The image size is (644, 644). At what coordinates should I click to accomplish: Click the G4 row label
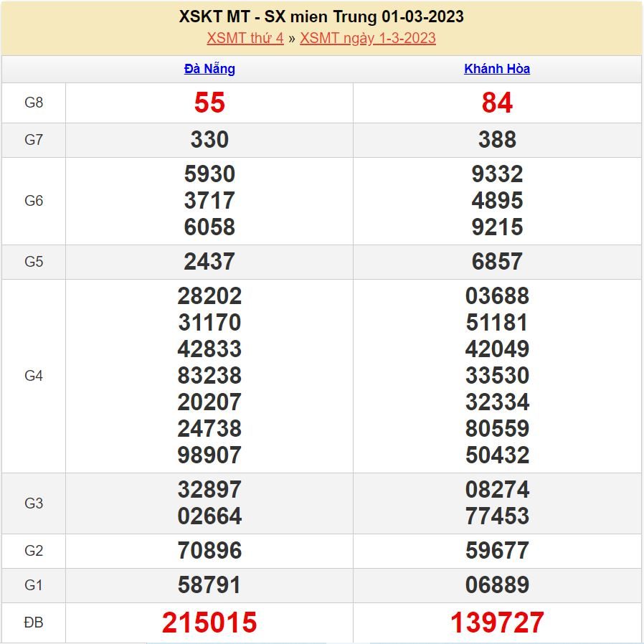(x=34, y=376)
